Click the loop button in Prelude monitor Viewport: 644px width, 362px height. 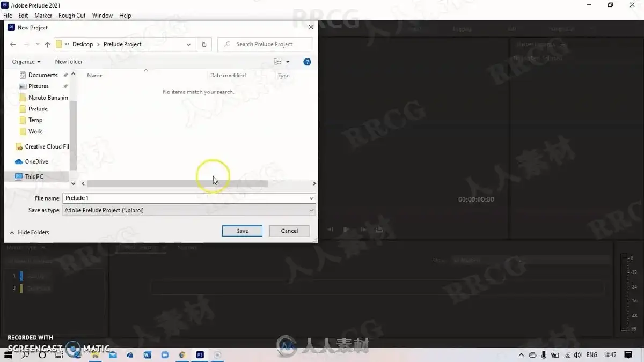(379, 230)
